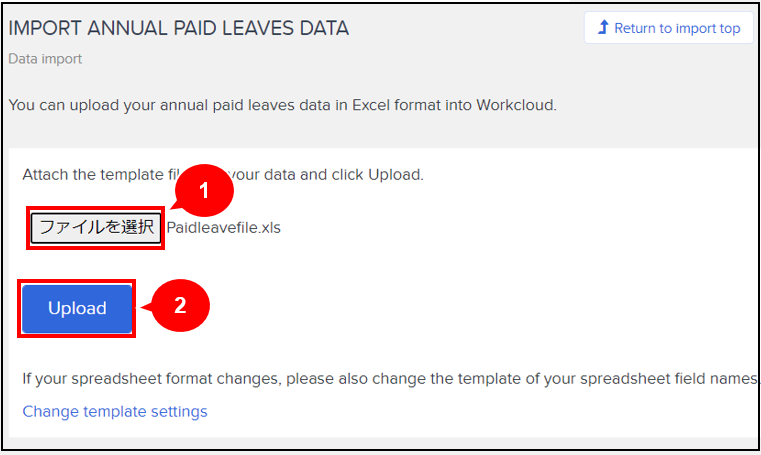Click the blue Upload button

pos(77,309)
